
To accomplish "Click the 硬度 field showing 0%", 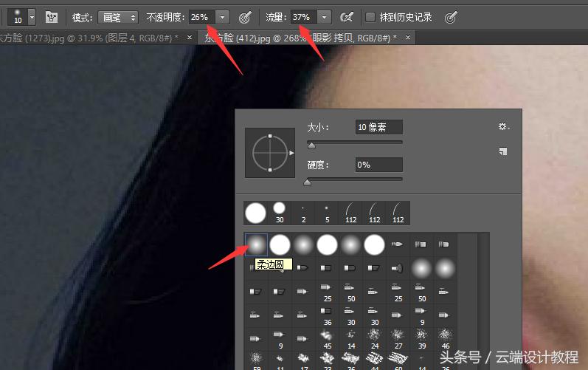I will tap(378, 165).
